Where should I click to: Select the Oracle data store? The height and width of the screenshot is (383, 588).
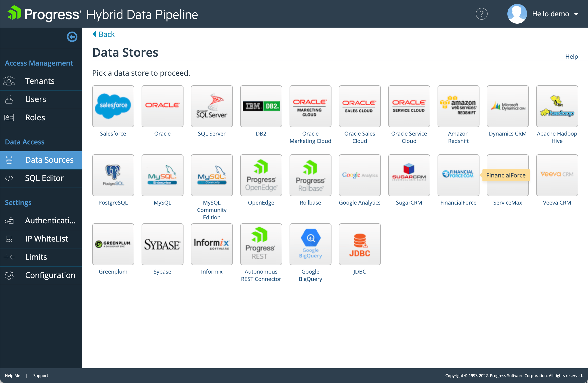[162, 106]
